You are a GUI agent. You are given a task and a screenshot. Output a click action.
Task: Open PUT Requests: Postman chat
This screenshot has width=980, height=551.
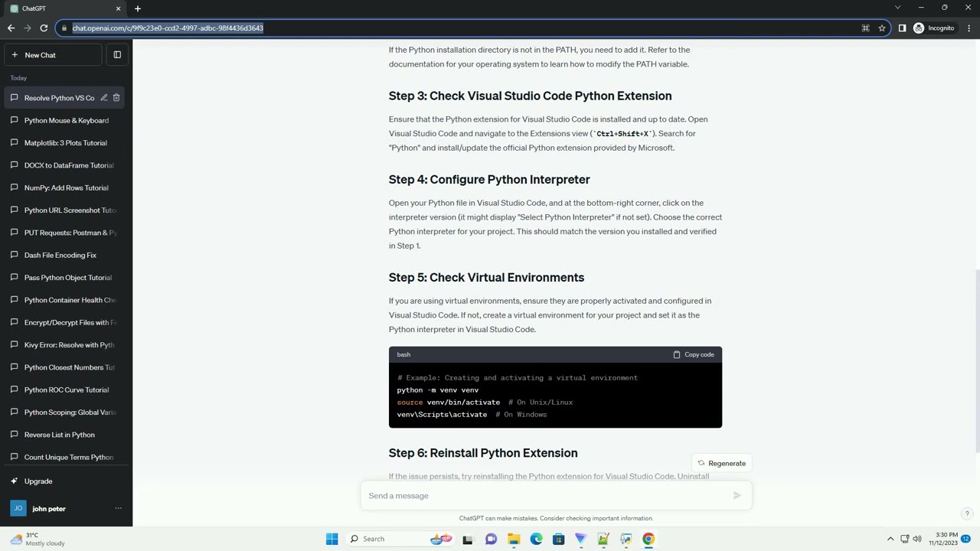click(x=66, y=233)
